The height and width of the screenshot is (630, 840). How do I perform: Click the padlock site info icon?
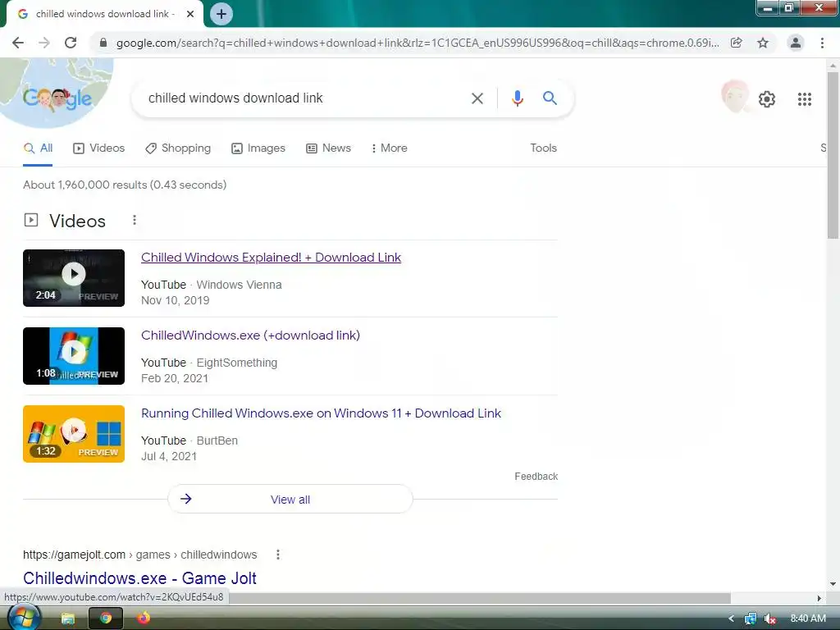tap(103, 43)
